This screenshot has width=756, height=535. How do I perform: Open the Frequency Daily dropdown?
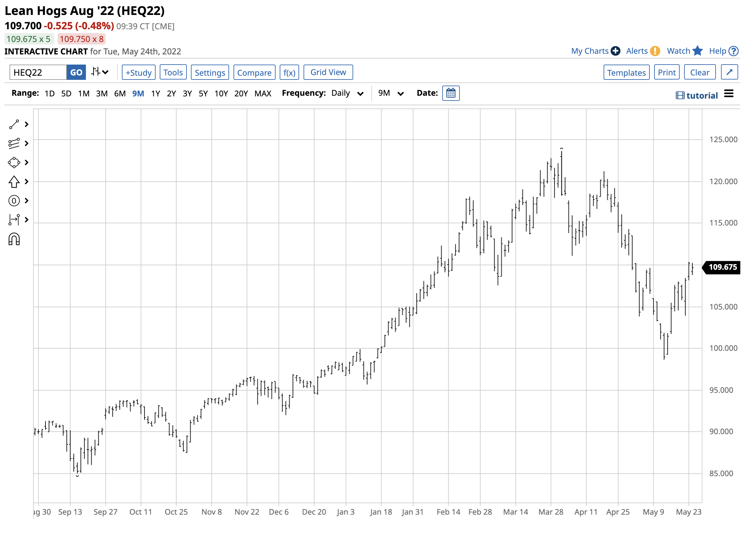point(347,94)
